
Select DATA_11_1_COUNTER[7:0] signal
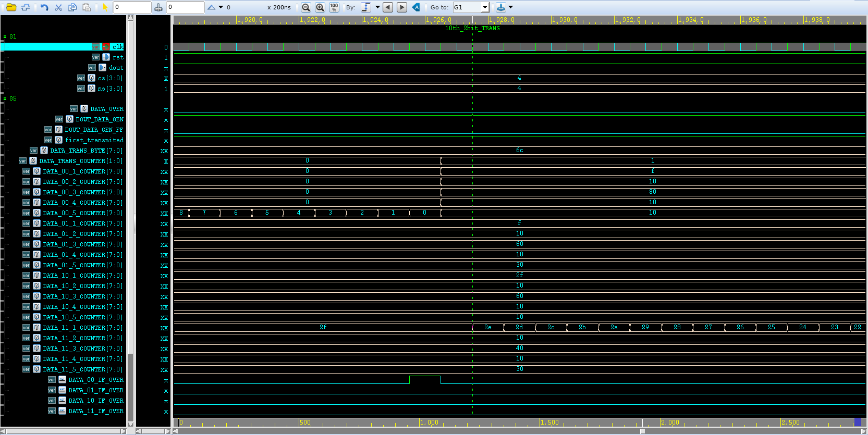click(83, 328)
